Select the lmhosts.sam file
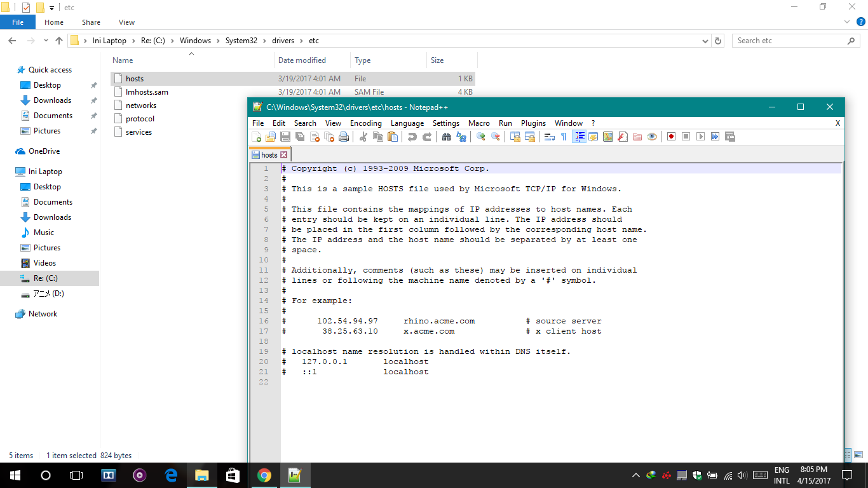 tap(147, 92)
